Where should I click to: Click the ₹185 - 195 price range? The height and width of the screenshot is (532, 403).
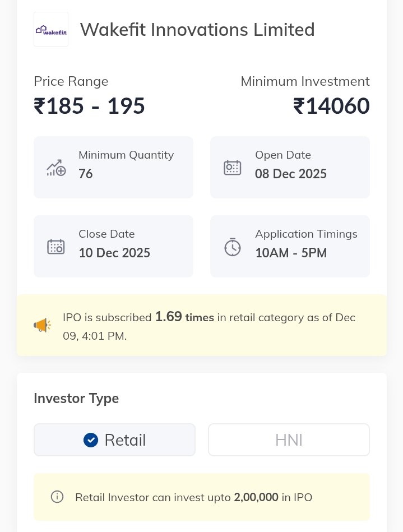coord(90,106)
